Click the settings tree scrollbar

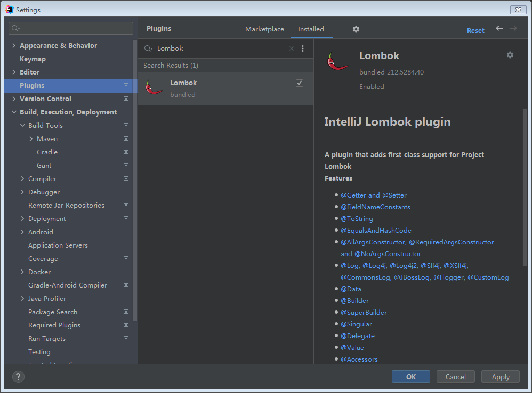tap(135, 180)
